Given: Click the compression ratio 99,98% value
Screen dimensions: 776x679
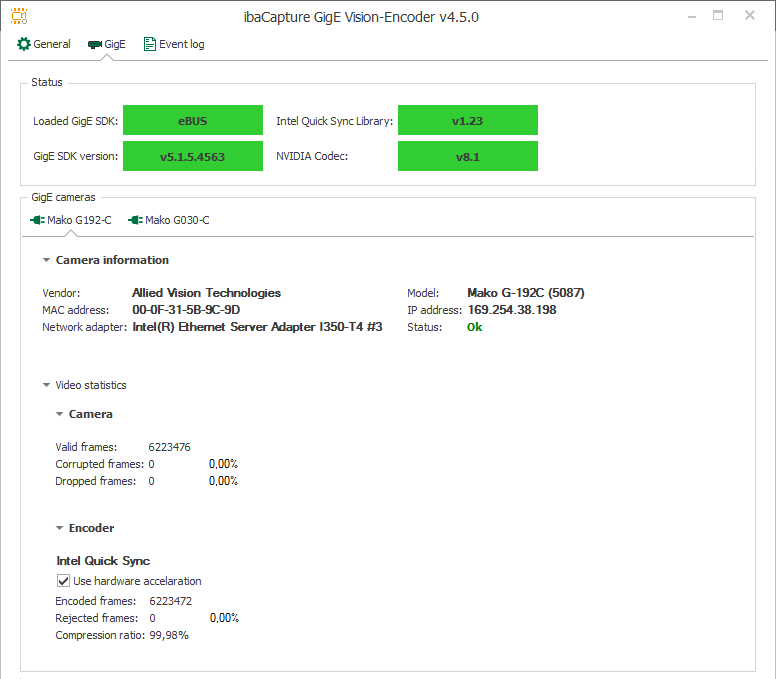Looking at the screenshot, I should click(169, 635).
